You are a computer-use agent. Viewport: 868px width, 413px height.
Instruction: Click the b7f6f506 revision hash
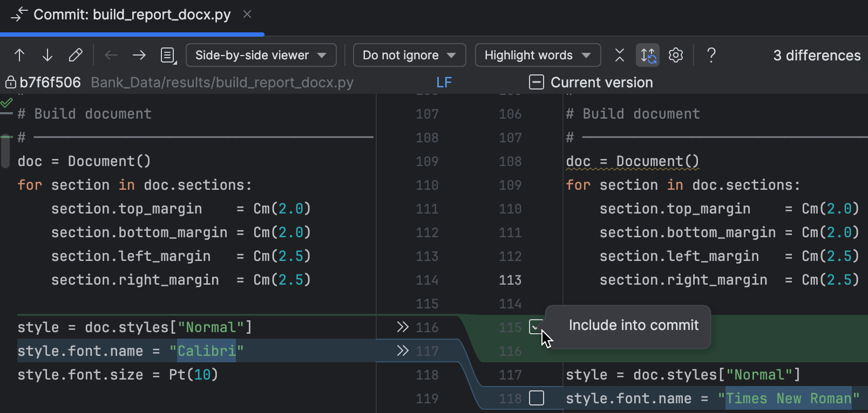tap(50, 82)
